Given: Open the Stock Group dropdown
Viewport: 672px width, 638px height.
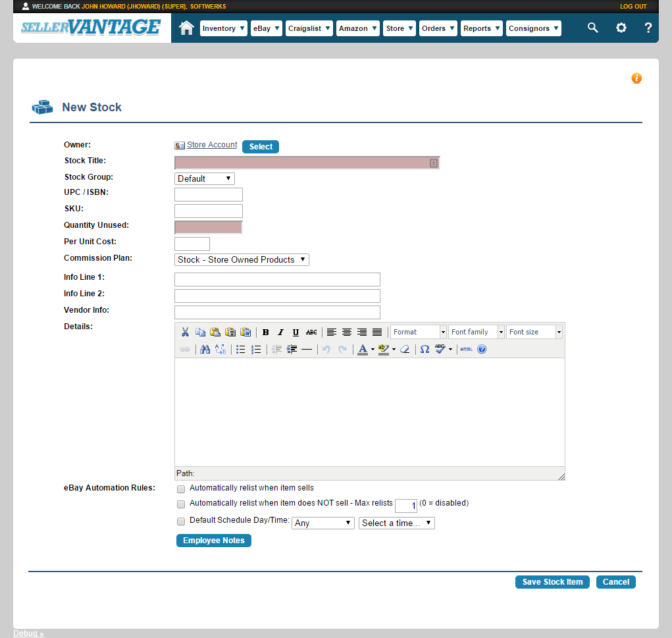Looking at the screenshot, I should pyautogui.click(x=205, y=178).
